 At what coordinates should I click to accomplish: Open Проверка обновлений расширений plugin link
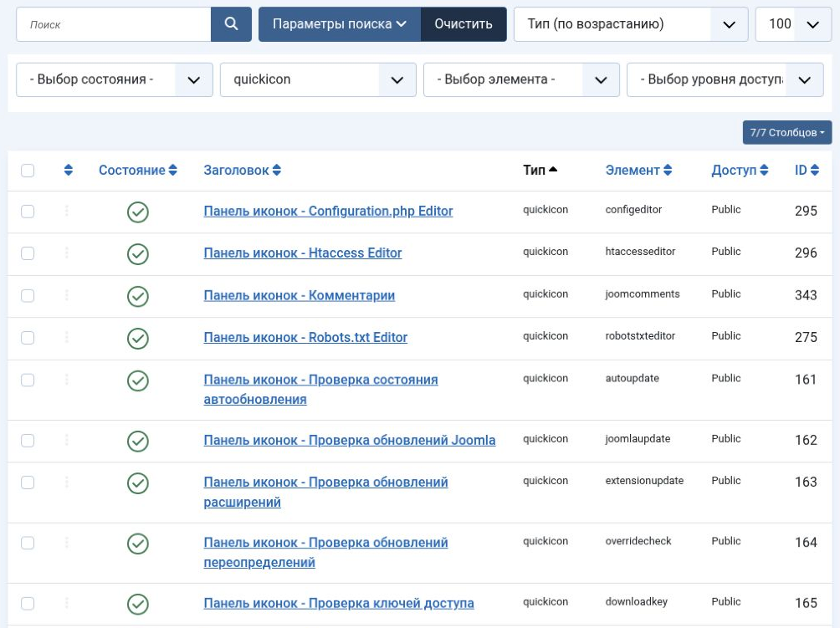(x=325, y=492)
